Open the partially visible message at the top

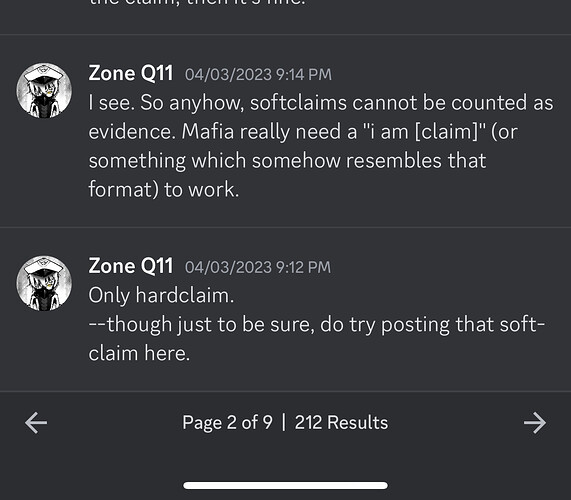[x=286, y=17]
